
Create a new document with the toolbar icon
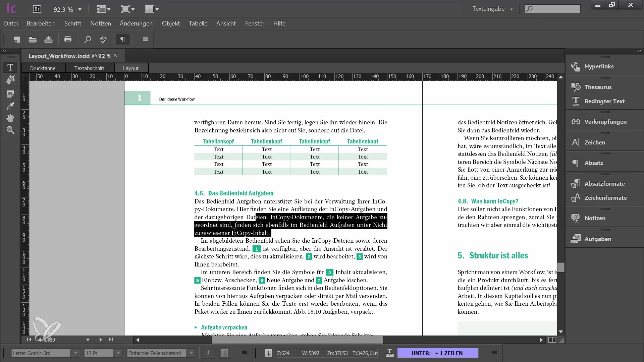17,40
